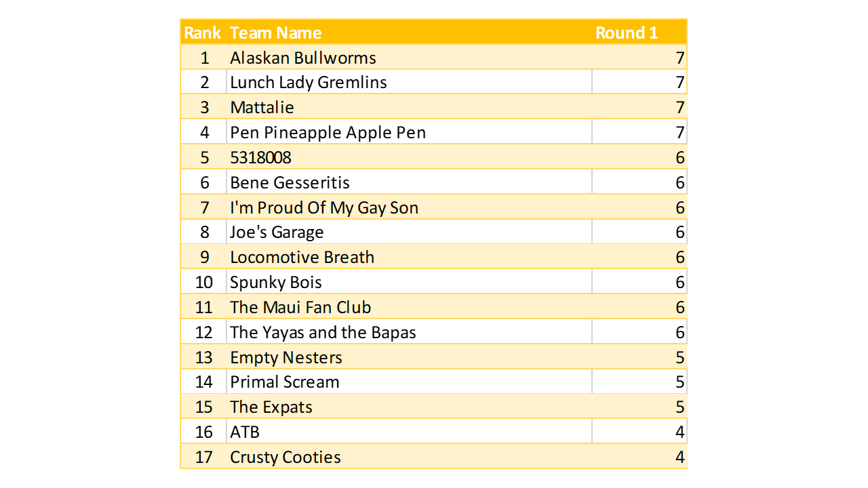Click team name 5318008
Image resolution: width=868 pixels, height=488 pixels.
(261, 157)
